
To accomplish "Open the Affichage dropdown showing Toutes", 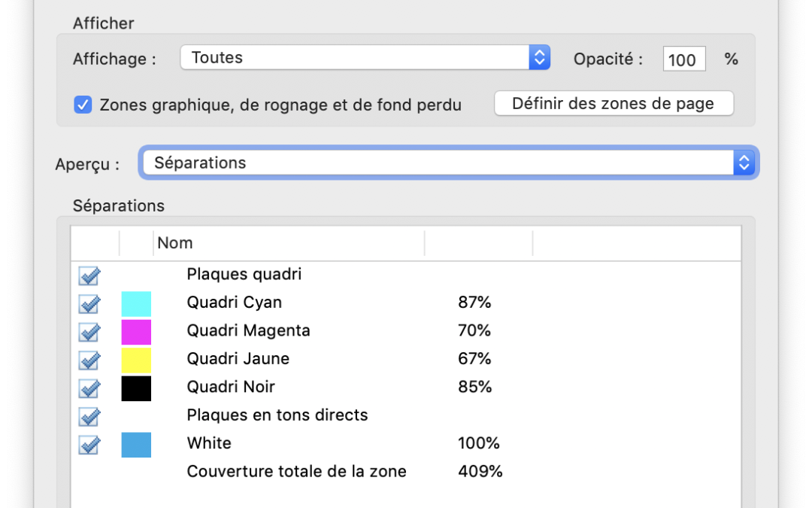I will point(365,58).
